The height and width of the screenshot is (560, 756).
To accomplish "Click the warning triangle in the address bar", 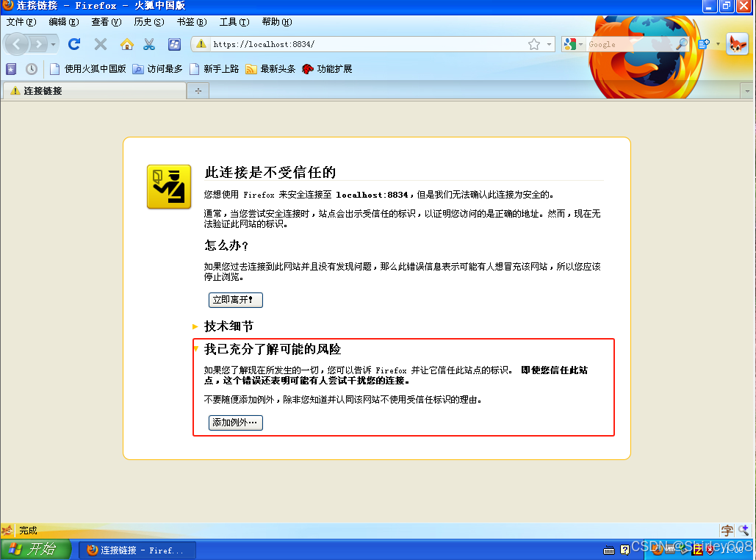I will (202, 44).
